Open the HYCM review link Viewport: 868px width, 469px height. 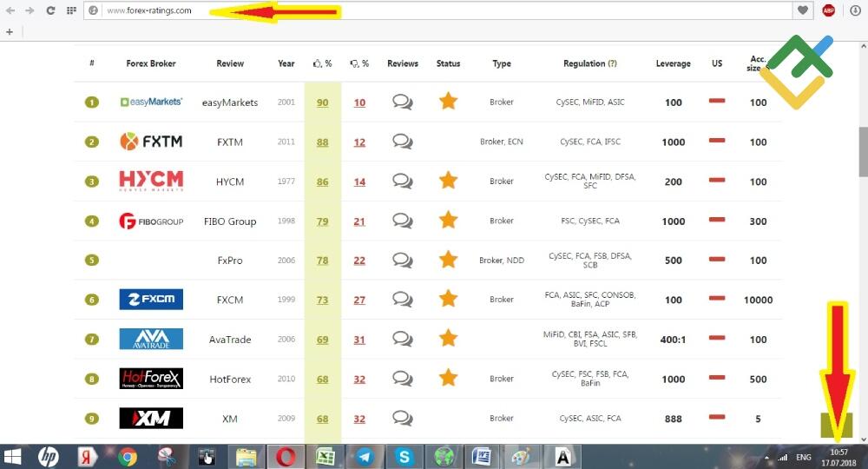click(230, 182)
